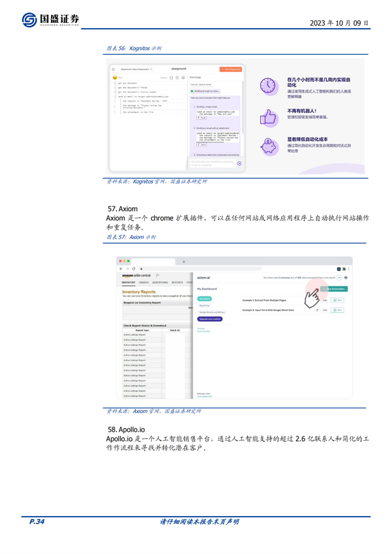The width and height of the screenshot is (392, 554).
Task: Click the copy icon on Example 2 row
Action: tap(317, 310)
